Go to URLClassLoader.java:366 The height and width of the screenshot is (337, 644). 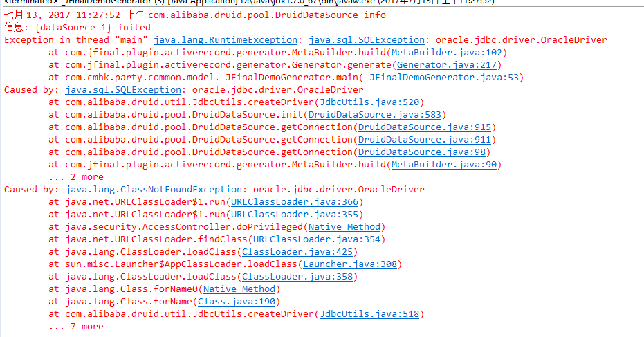pyautogui.click(x=295, y=202)
